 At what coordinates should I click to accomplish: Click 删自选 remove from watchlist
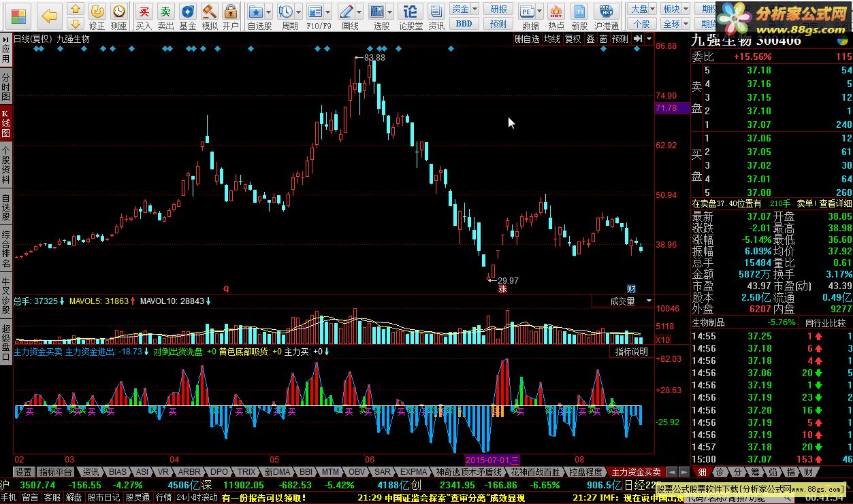(x=527, y=39)
